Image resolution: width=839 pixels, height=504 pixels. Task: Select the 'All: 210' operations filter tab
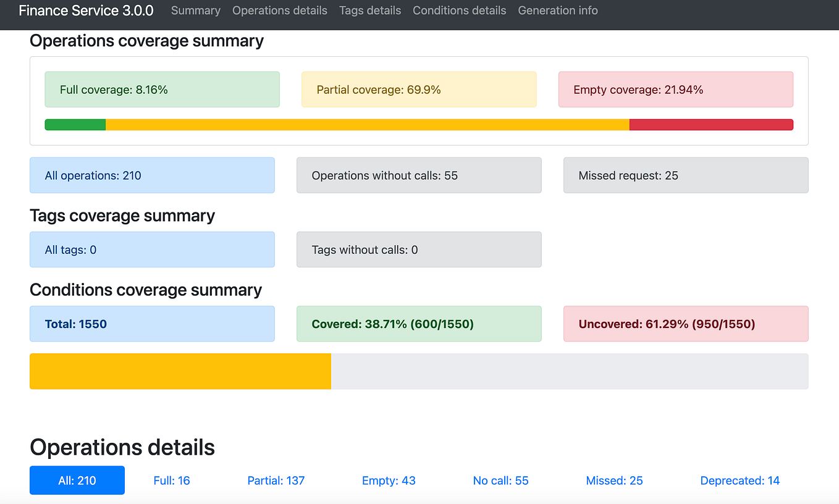click(77, 480)
